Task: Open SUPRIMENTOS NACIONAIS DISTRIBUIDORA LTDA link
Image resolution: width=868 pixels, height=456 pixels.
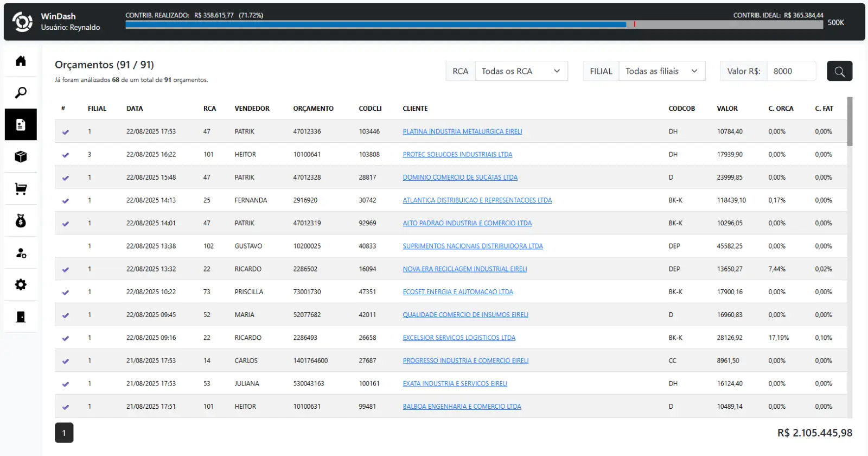Action: [x=473, y=246]
